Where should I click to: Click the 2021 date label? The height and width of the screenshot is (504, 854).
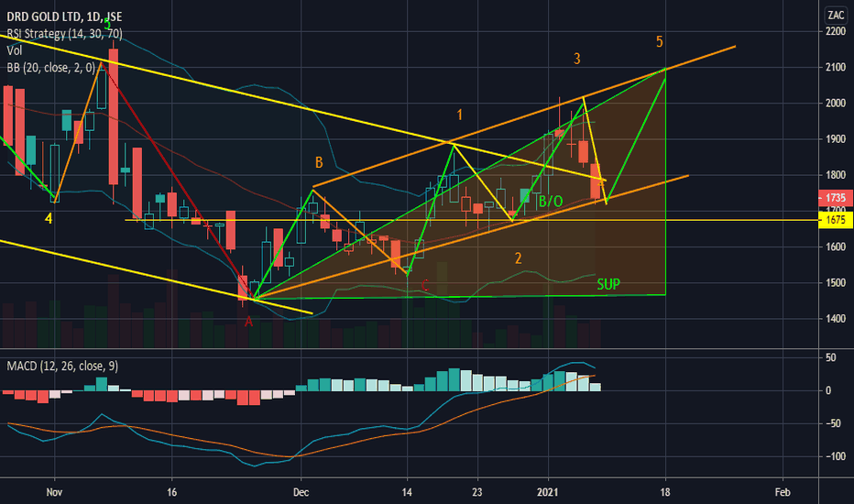coord(547,493)
